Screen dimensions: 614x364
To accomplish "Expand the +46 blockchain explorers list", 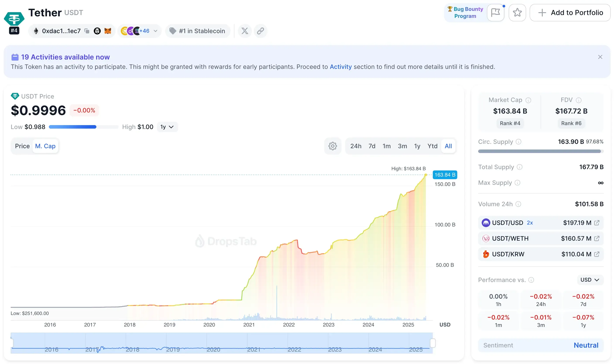I will (x=155, y=31).
